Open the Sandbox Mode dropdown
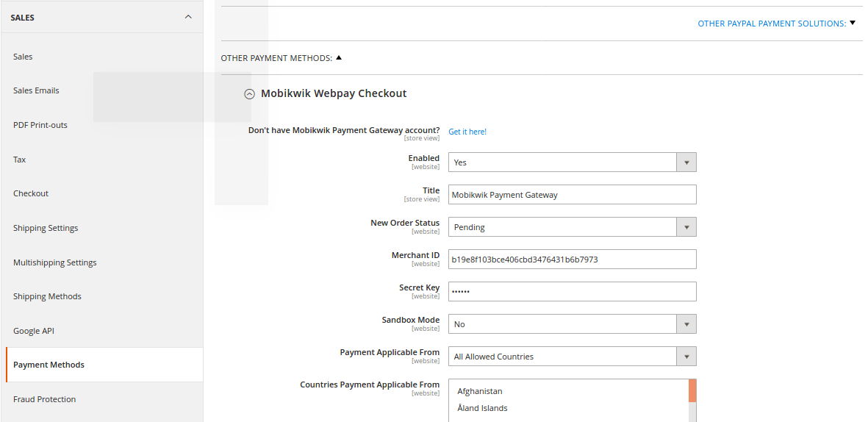868x422 pixels. (572, 324)
